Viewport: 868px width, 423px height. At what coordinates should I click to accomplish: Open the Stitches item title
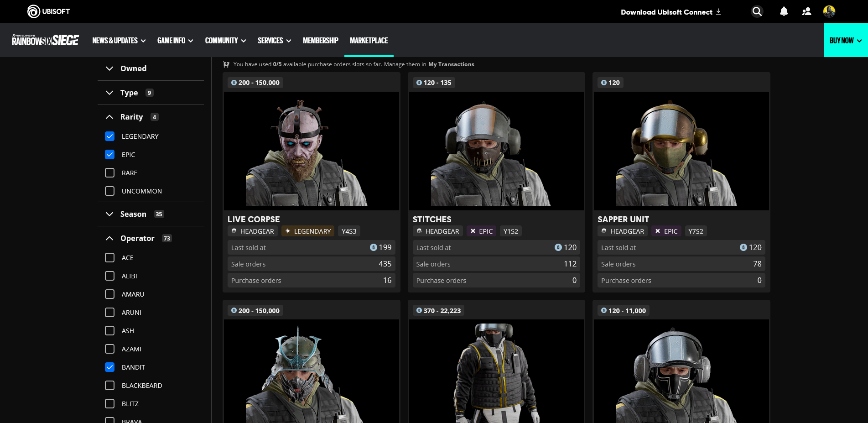coord(432,219)
